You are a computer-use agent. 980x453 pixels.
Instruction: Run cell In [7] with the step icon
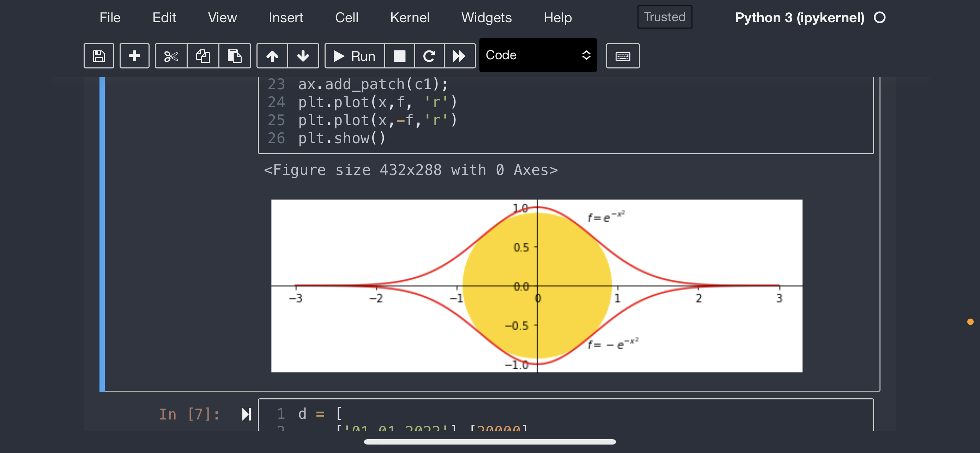[x=246, y=414]
